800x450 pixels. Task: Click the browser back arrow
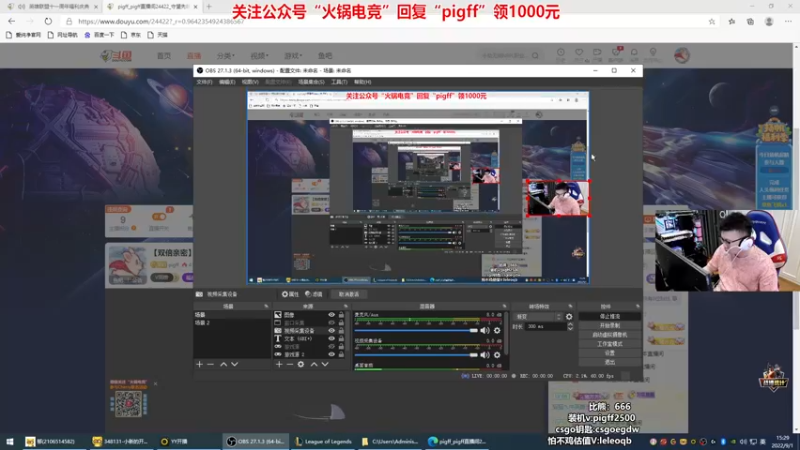(x=12, y=21)
